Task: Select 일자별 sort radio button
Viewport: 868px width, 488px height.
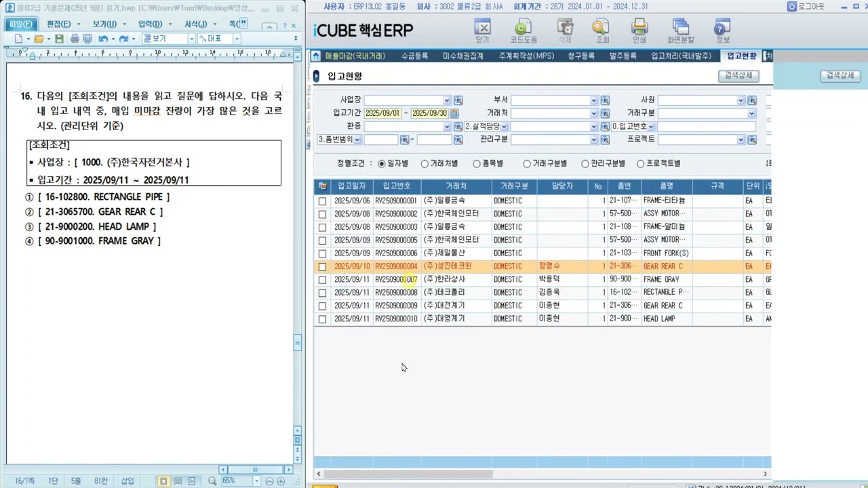Action: [382, 163]
